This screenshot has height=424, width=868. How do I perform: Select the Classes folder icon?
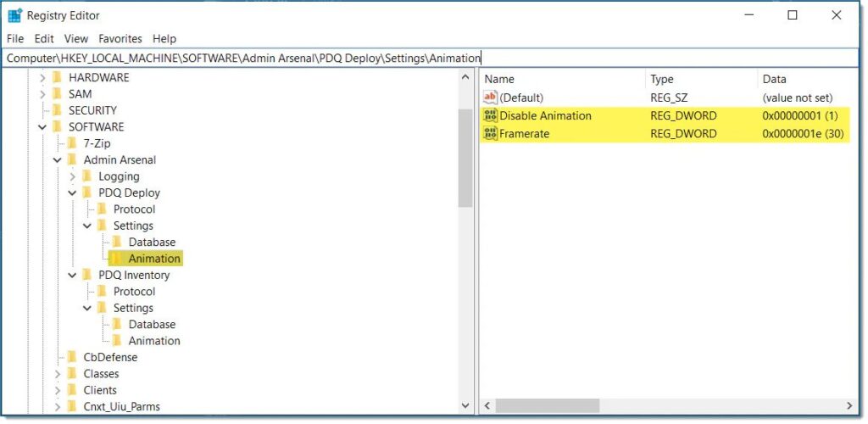point(72,374)
